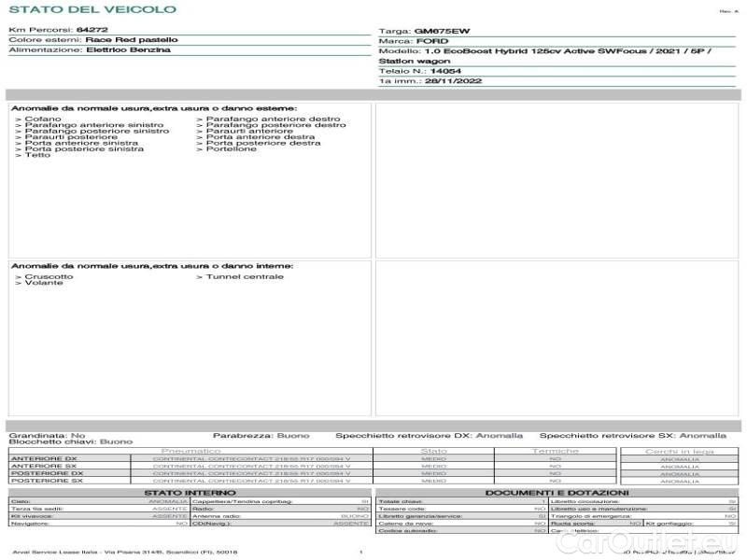Screen dimensions: 747x560
Task: Select the Alimentazione Elettrico Benzina line
Action: tap(90, 49)
